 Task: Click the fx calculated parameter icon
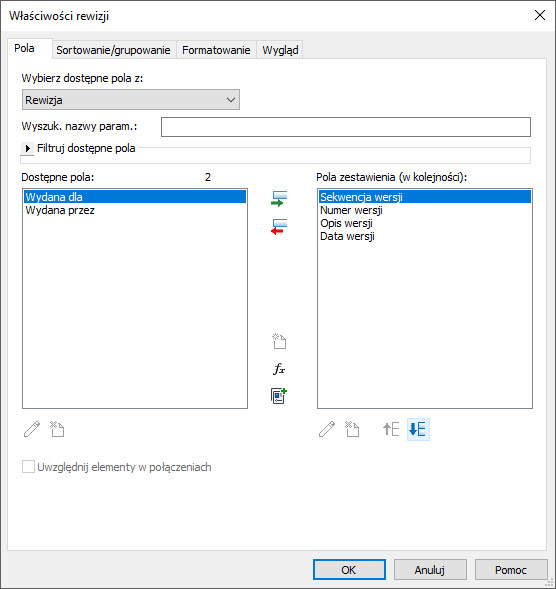[x=279, y=369]
